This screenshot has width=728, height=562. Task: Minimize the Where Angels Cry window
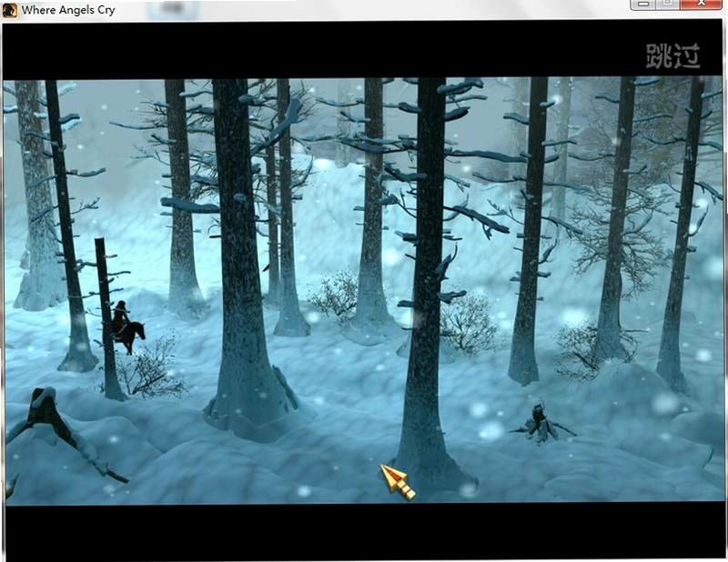(643, 5)
